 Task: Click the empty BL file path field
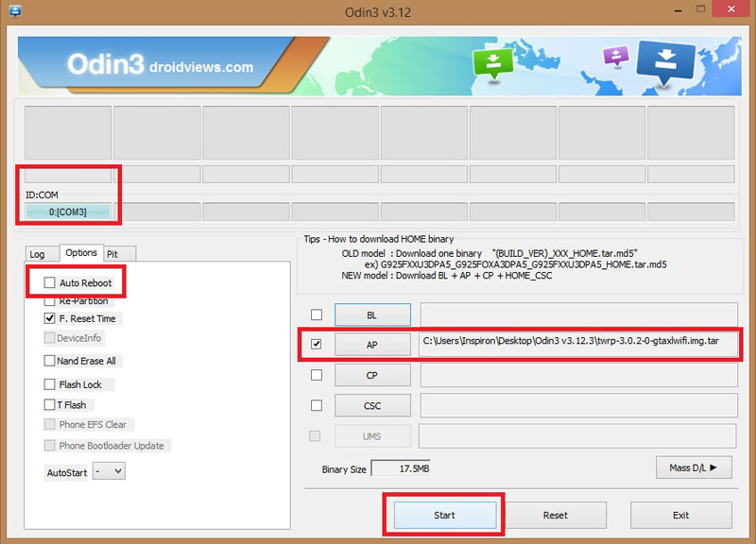578,314
